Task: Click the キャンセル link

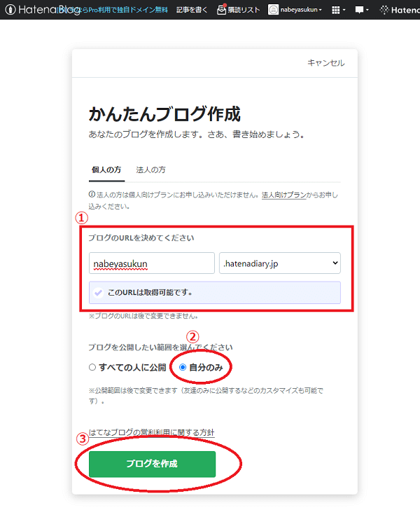Action: coord(326,63)
